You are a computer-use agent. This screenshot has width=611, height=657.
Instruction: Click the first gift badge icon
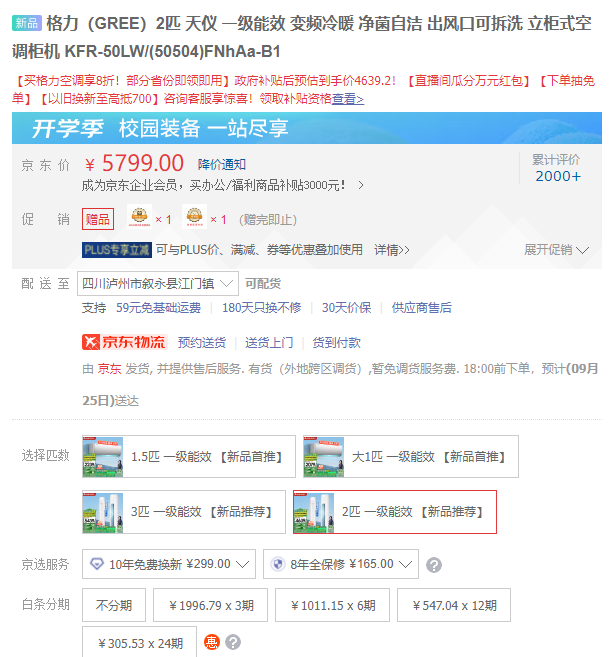140,217
